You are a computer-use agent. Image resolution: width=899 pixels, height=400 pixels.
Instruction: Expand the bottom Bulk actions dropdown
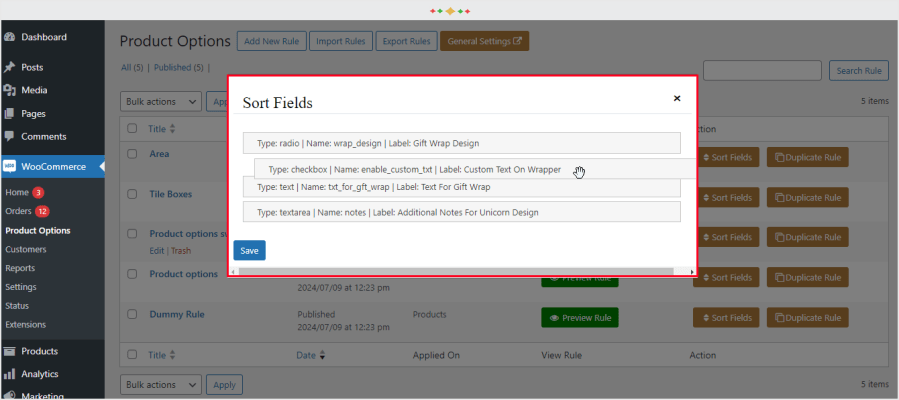(161, 384)
